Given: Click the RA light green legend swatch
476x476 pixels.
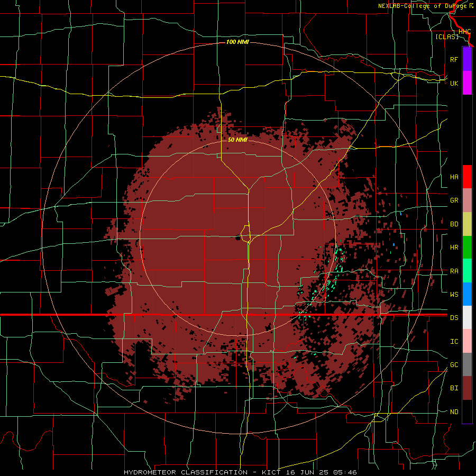Looking at the screenshot, I should 467,271.
